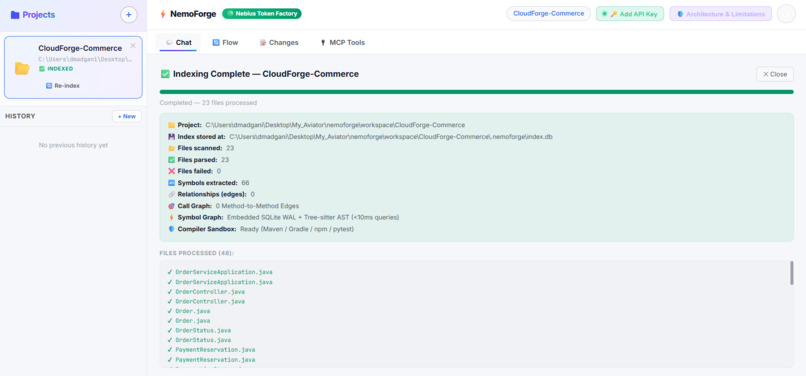Viewport: 806px width, 376px height.
Task: Click the Add API Key button
Action: point(630,14)
